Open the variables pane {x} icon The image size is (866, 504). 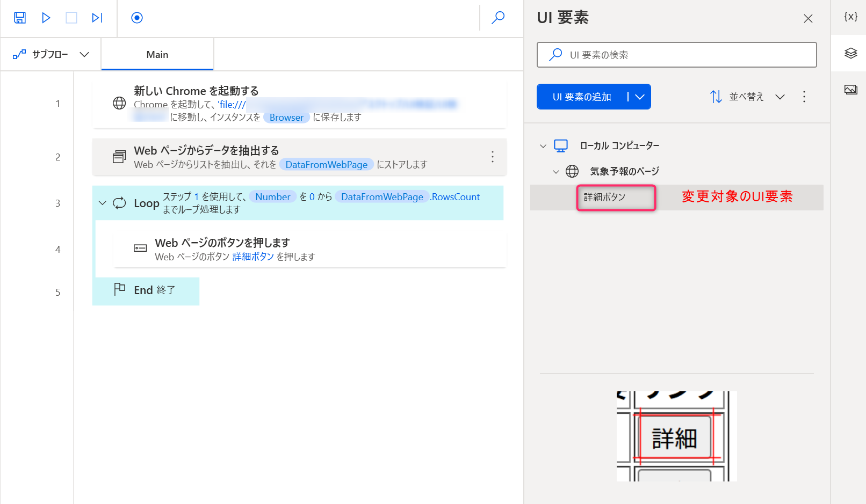(851, 17)
